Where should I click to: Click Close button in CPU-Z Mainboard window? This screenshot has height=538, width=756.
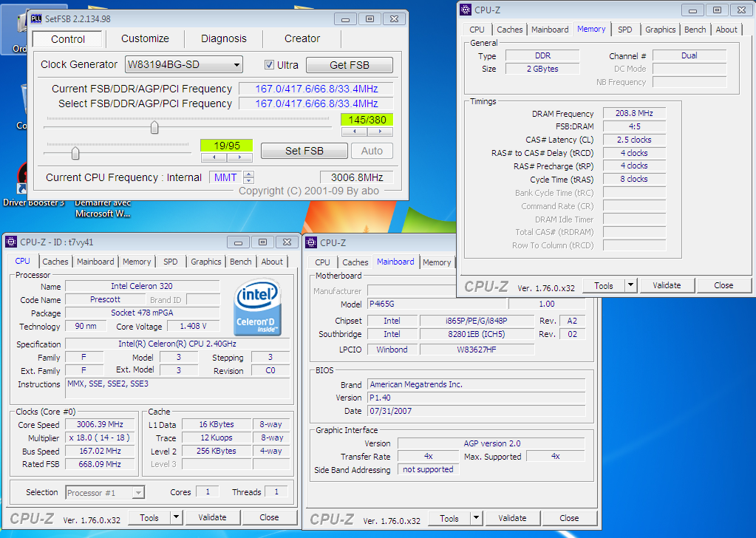(570, 518)
